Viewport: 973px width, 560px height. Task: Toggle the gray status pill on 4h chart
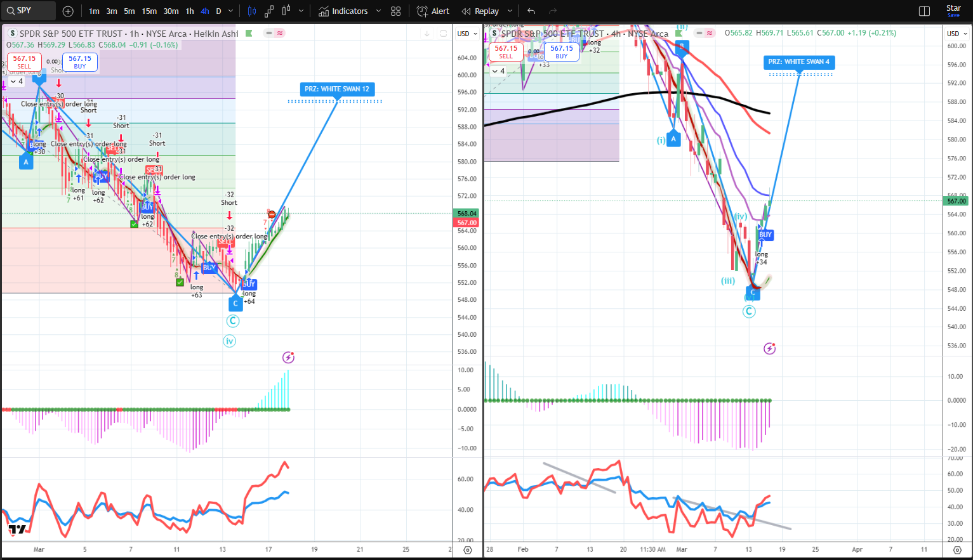(699, 33)
